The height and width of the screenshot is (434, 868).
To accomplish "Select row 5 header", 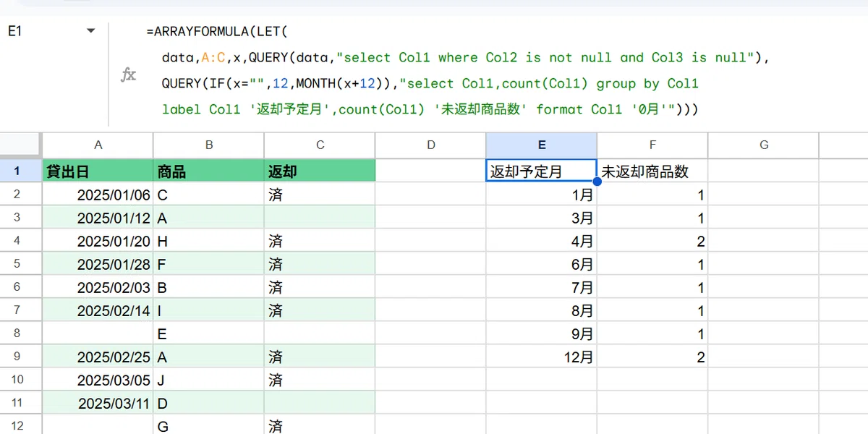I will coord(19,263).
